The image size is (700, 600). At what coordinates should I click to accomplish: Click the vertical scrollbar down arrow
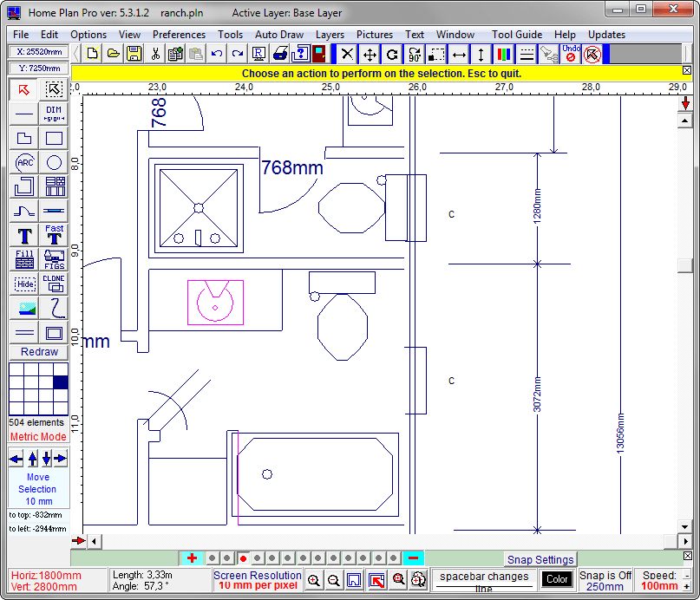tap(685, 527)
